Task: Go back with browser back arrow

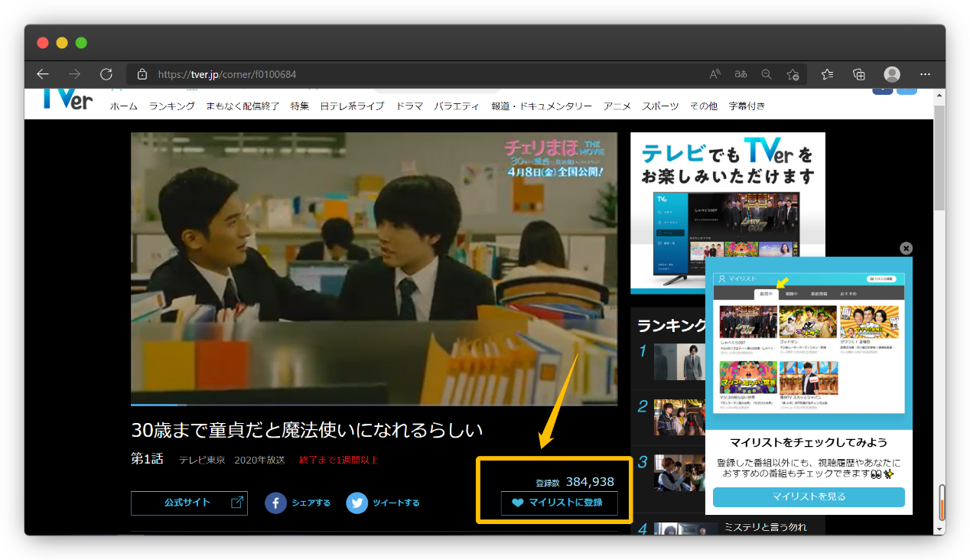Action: pos(43,74)
